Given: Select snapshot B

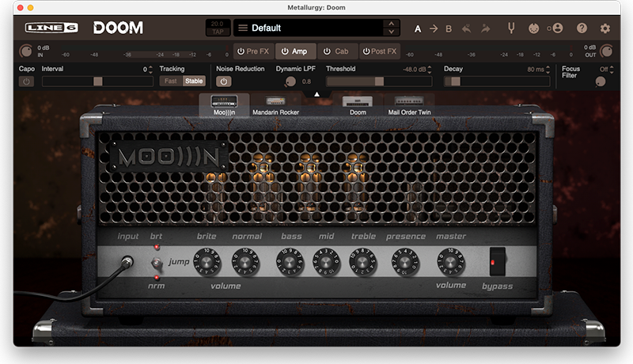Looking at the screenshot, I should pos(449,28).
